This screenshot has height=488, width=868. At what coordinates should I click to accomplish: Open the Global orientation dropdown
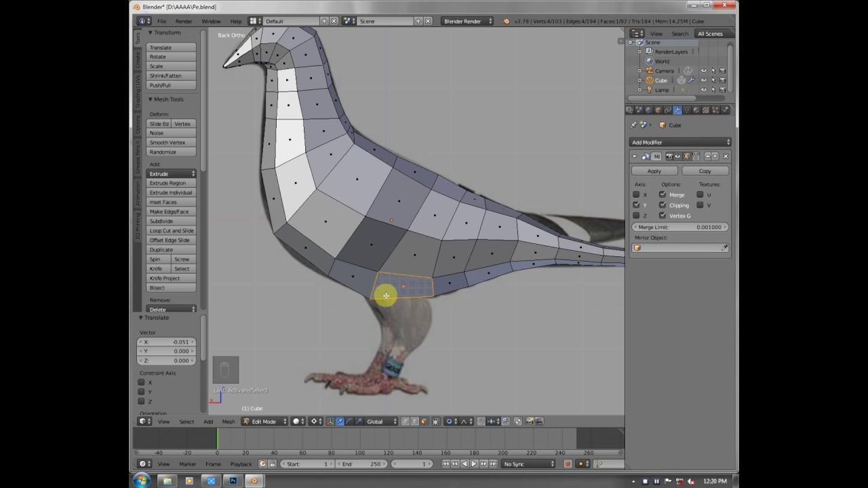[382, 422]
